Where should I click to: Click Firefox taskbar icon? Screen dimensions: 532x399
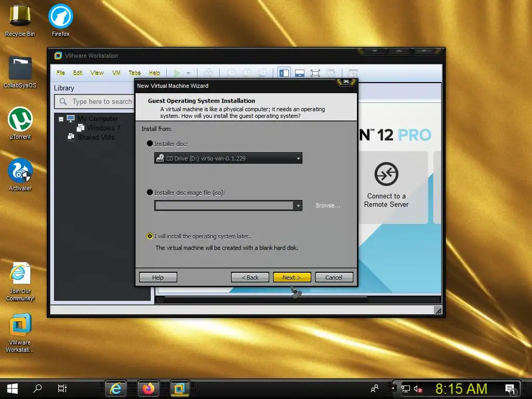[148, 389]
